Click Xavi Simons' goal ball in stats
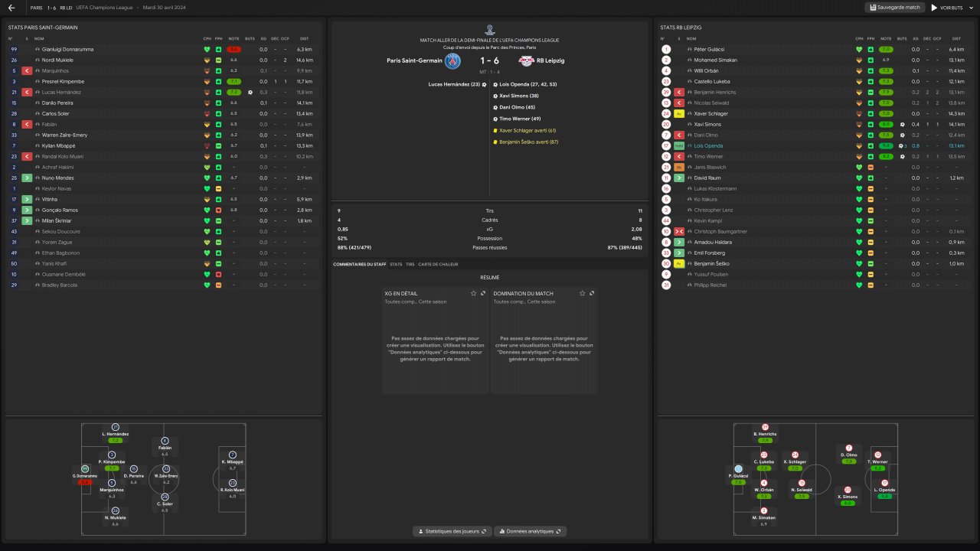 (902, 124)
